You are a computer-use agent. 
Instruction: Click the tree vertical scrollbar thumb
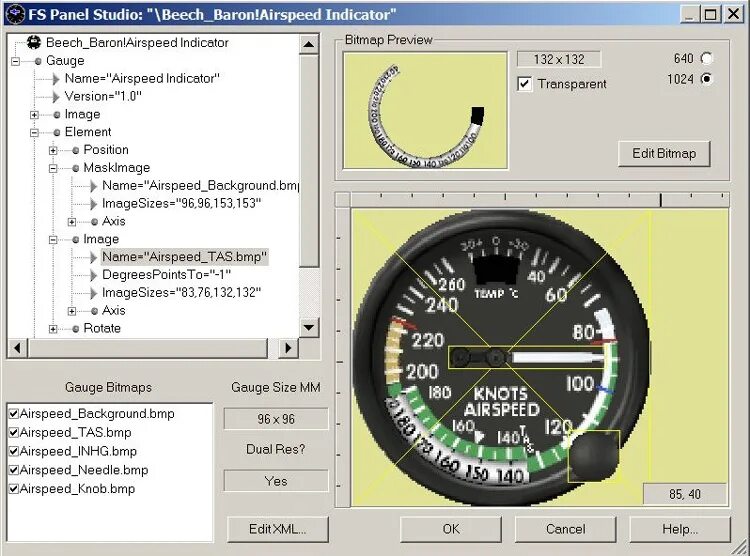pos(309,161)
